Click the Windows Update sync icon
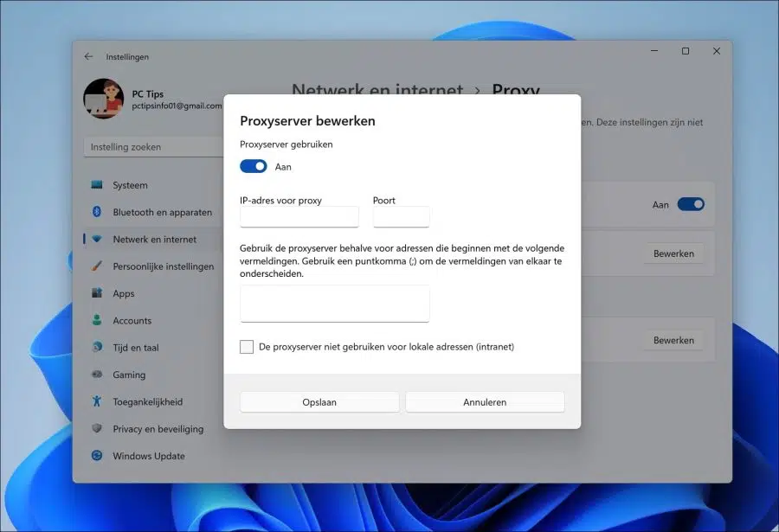The width and height of the screenshot is (779, 532). (x=97, y=456)
